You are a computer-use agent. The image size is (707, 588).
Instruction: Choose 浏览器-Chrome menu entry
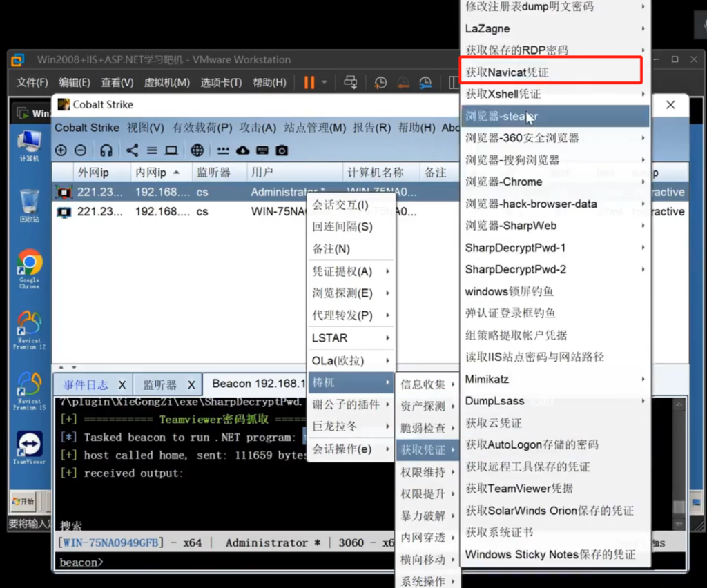[x=556, y=182]
